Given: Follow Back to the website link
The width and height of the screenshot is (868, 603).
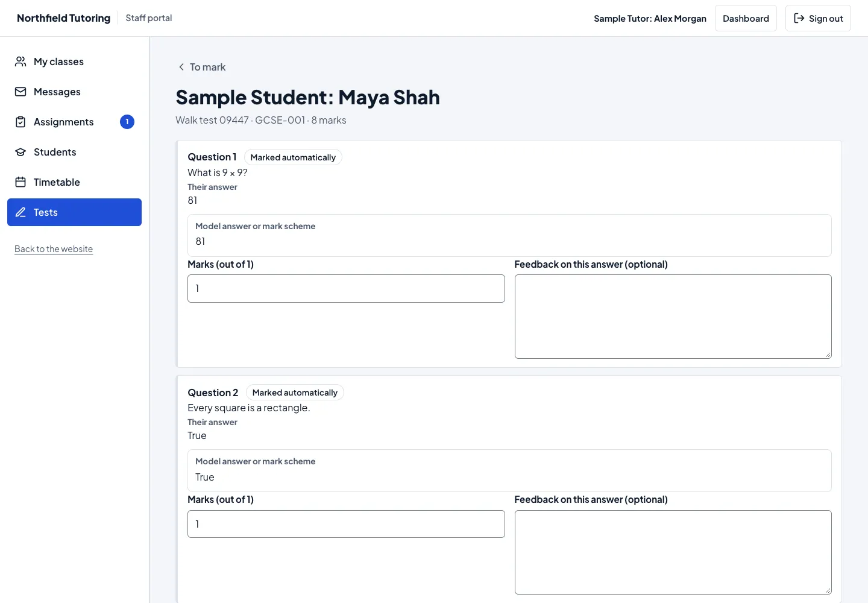Looking at the screenshot, I should [54, 249].
